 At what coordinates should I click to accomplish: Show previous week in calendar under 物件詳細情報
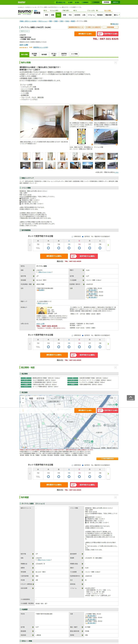pyautogui.click(x=30, y=245)
